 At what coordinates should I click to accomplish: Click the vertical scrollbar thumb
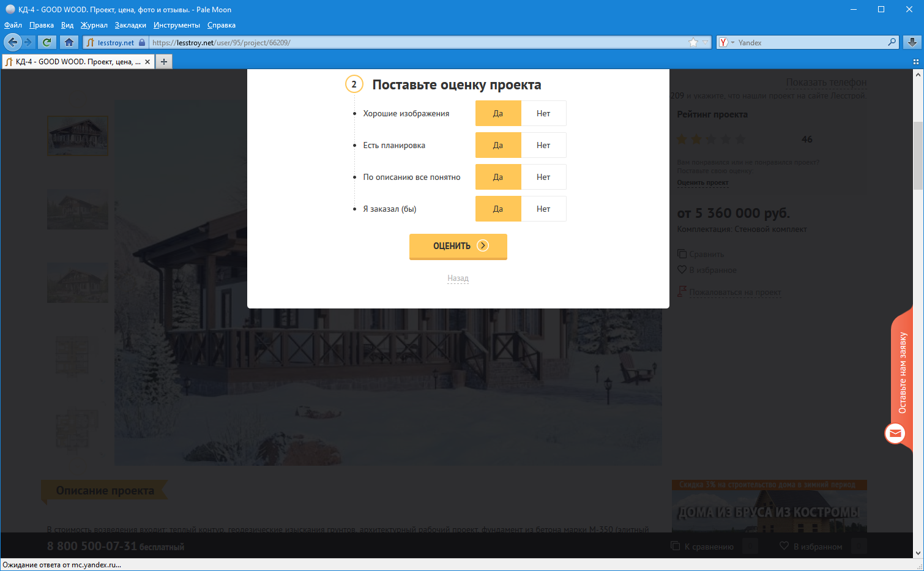coord(918,155)
